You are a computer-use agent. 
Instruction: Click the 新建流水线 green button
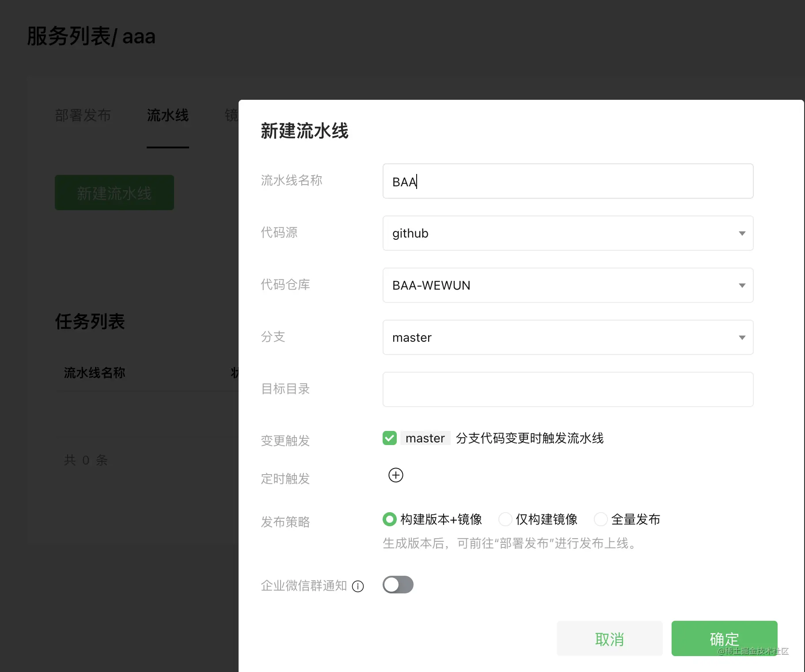(x=114, y=193)
